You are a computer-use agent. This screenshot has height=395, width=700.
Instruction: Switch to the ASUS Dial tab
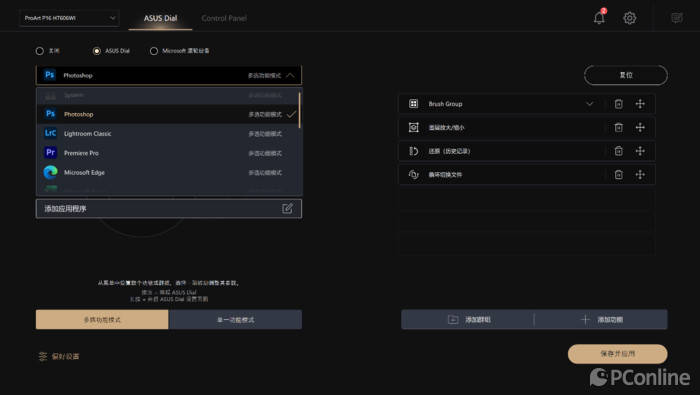(x=160, y=18)
